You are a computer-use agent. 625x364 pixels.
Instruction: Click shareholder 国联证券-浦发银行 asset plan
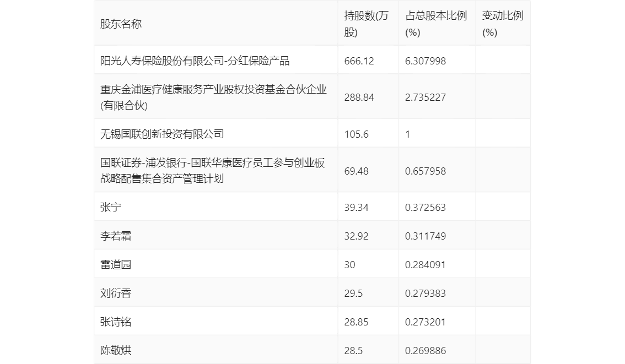pos(212,171)
